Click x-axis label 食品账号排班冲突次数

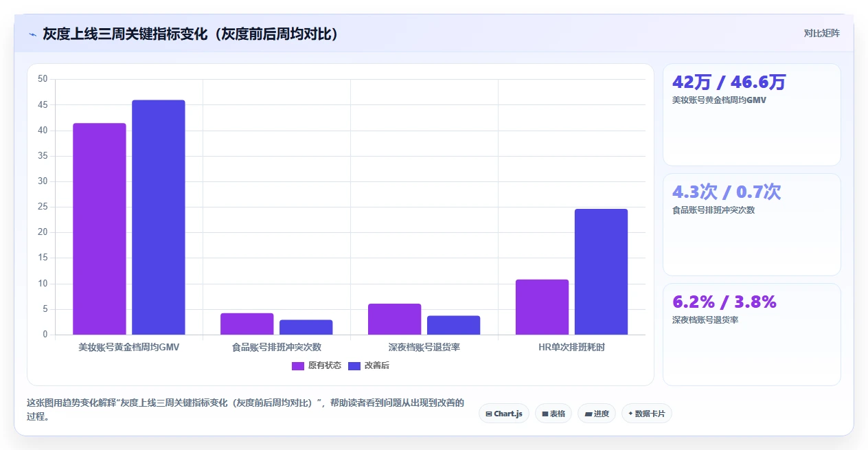277,348
